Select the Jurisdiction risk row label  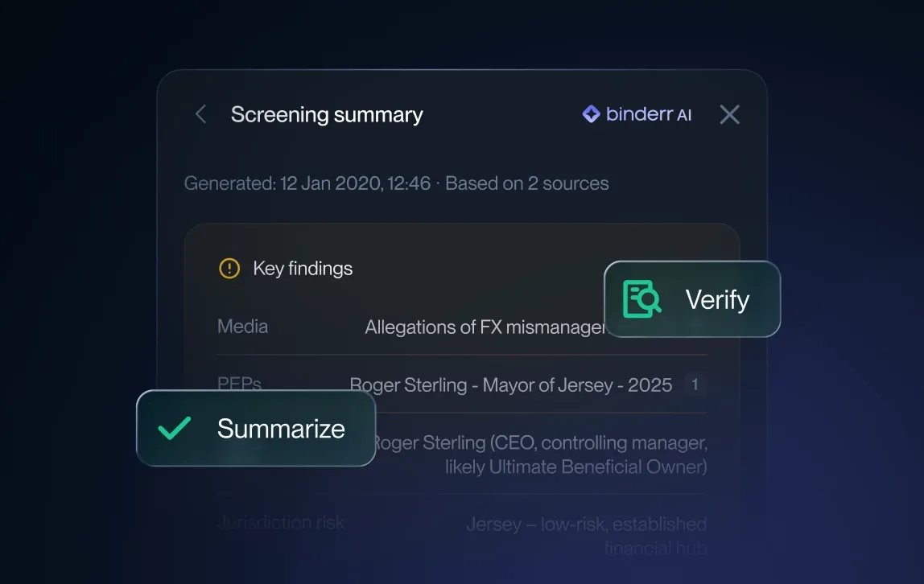tap(281, 523)
